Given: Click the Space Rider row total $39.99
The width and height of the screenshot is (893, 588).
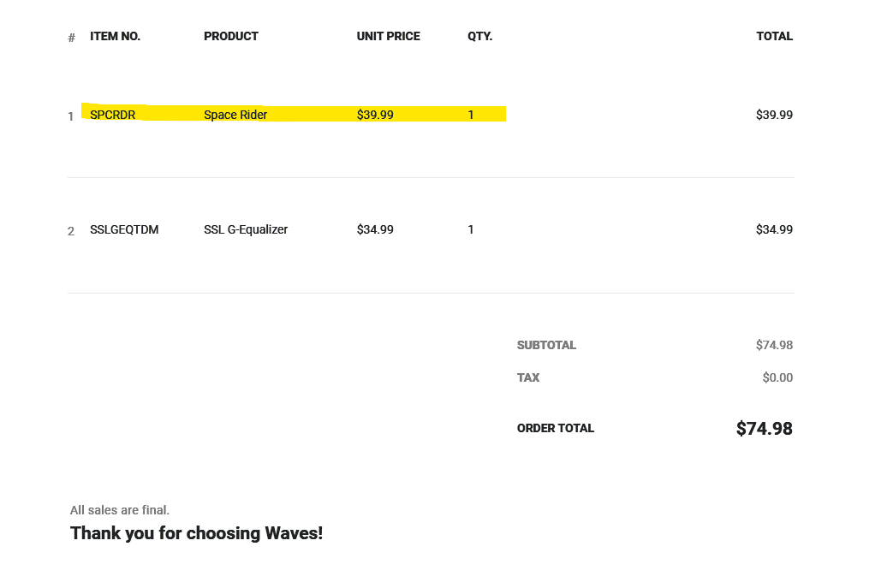Looking at the screenshot, I should tap(774, 115).
